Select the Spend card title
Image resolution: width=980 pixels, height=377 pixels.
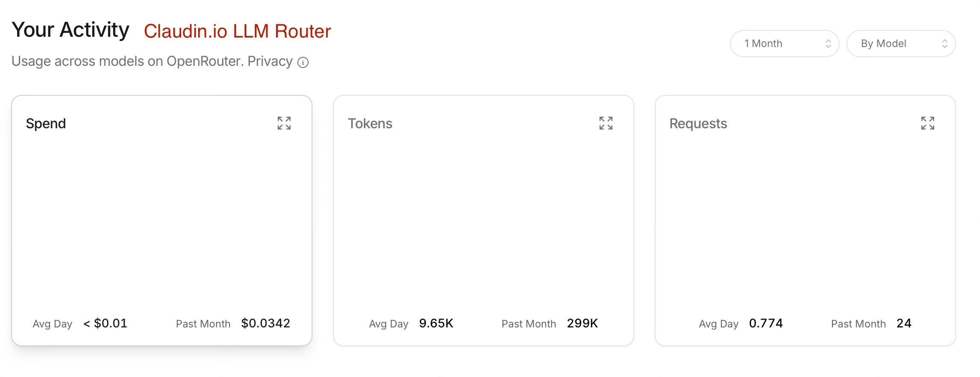(x=46, y=124)
